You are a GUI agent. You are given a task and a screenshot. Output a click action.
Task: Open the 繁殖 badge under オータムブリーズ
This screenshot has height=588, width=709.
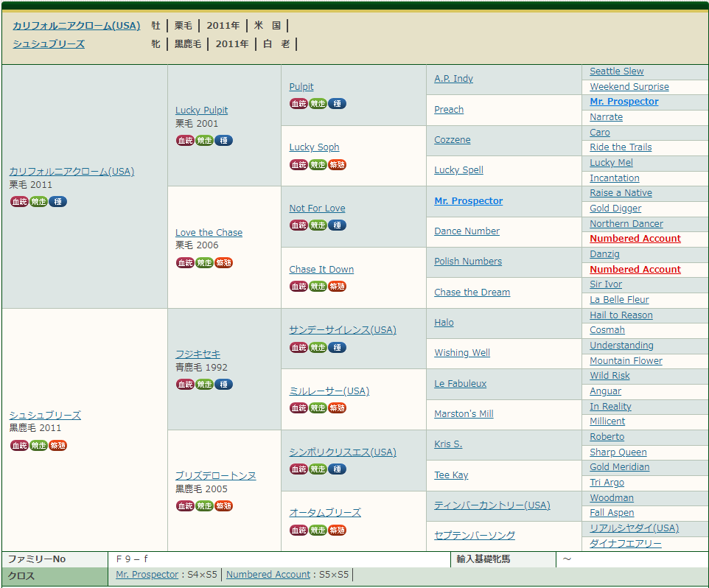[x=337, y=530]
